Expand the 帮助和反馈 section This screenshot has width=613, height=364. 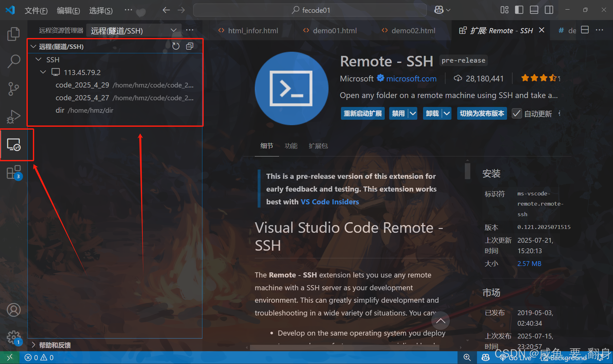pyautogui.click(x=55, y=345)
